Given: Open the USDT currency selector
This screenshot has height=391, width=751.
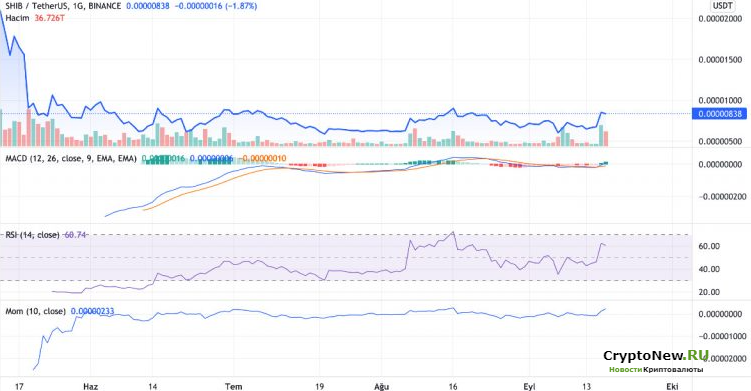Looking at the screenshot, I should tap(723, 6).
